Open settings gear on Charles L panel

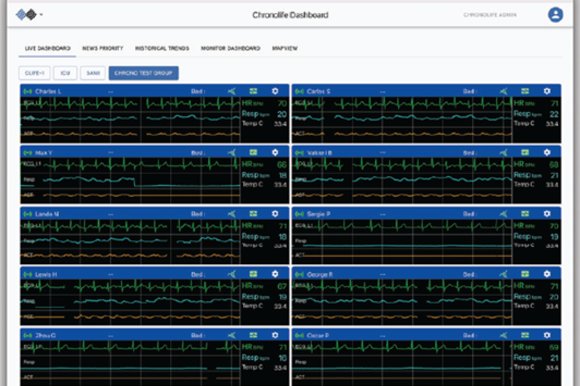pyautogui.click(x=275, y=91)
